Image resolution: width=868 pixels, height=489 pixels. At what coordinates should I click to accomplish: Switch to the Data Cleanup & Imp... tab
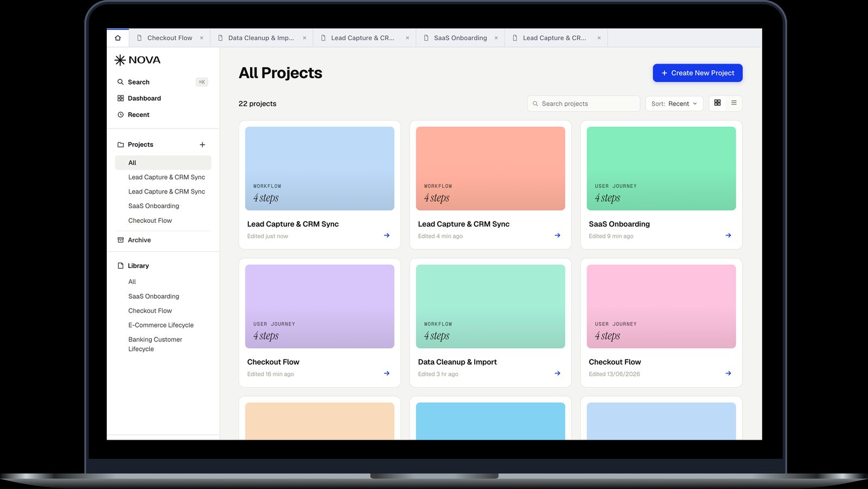[x=261, y=38]
